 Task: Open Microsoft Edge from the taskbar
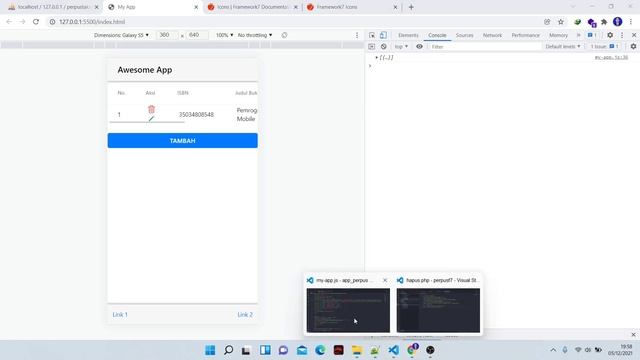pos(320,350)
